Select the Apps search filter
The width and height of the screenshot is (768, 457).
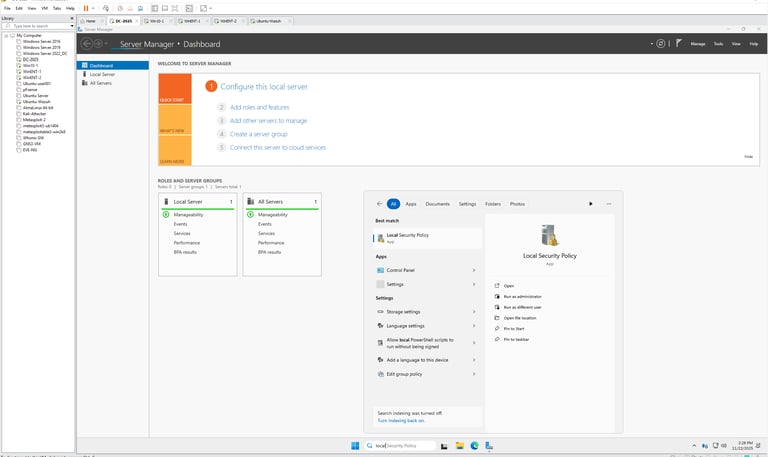tap(411, 204)
